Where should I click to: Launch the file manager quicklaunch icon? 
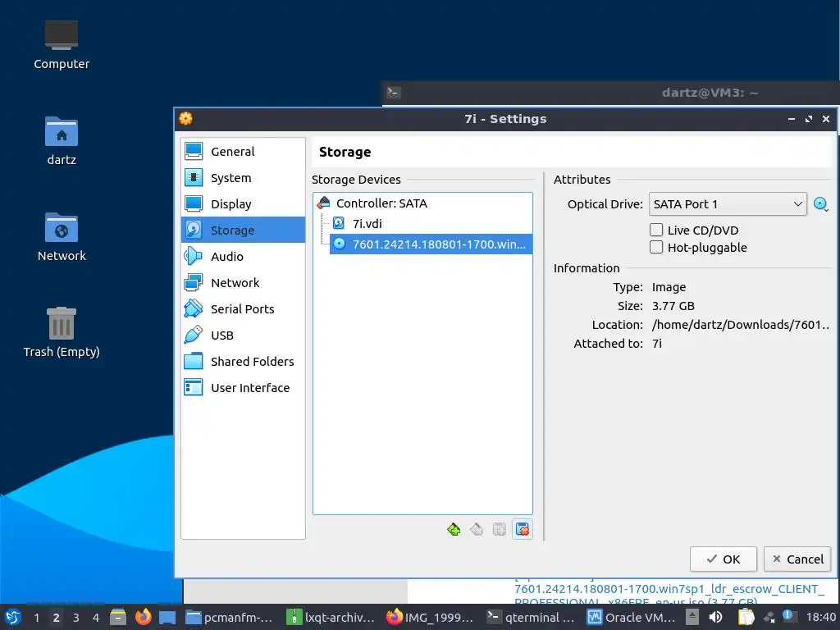[x=118, y=618]
